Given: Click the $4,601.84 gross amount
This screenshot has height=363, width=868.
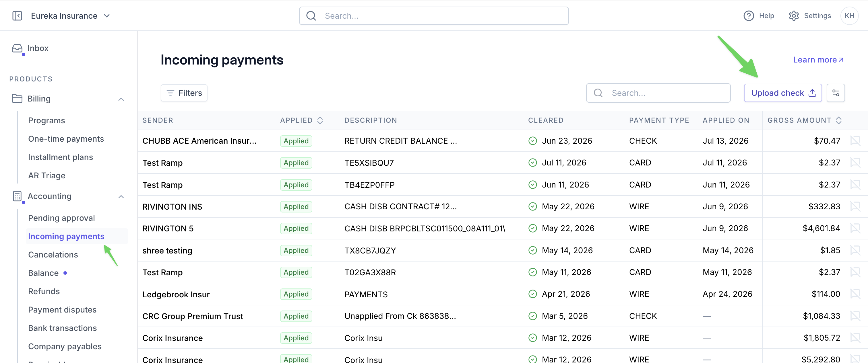Looking at the screenshot, I should tap(821, 228).
